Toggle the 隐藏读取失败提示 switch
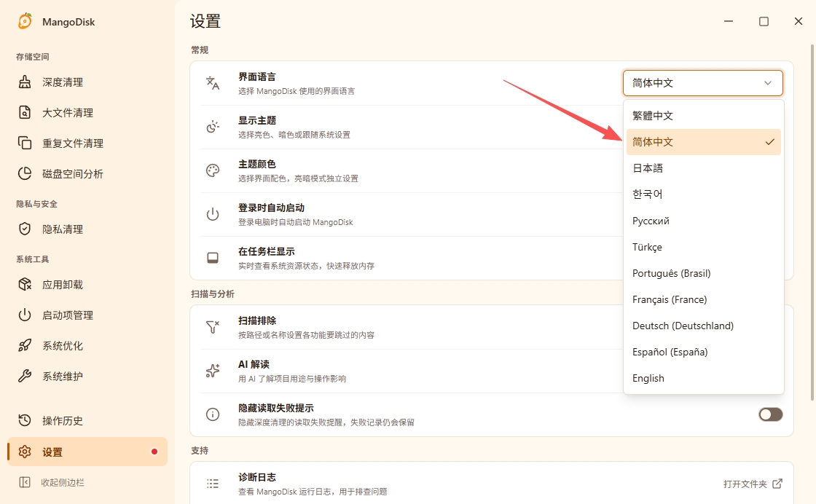Image resolution: width=816 pixels, height=504 pixels. [x=770, y=414]
